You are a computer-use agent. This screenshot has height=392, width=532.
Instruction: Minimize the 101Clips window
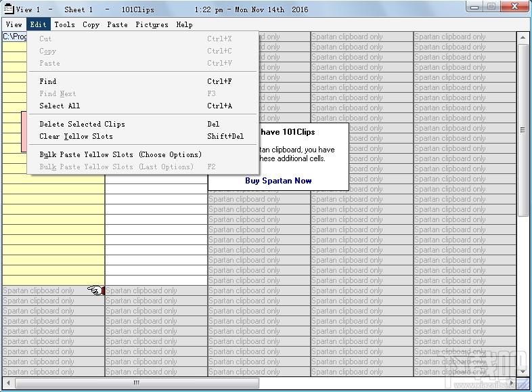pos(474,7)
